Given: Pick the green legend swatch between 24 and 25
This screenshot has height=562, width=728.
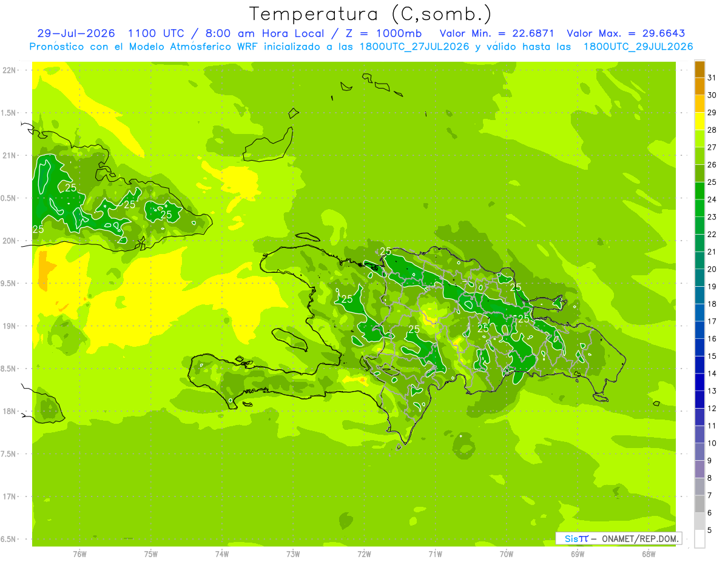Looking at the screenshot, I should coord(699,191).
